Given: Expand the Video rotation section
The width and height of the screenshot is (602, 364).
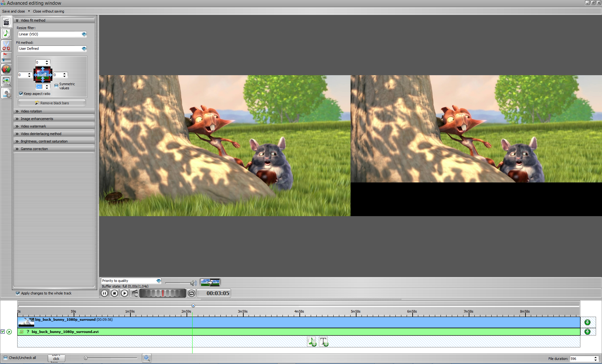Looking at the screenshot, I should pos(54,111).
